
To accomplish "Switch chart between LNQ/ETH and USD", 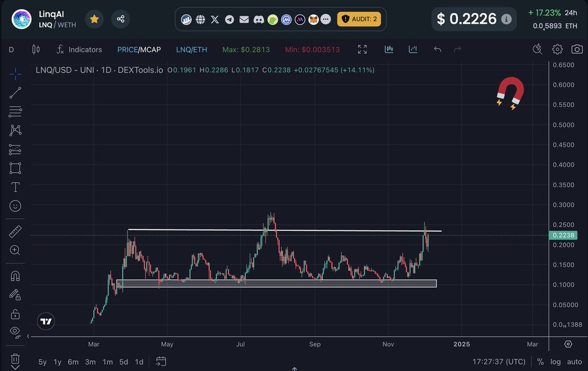I will tap(192, 49).
